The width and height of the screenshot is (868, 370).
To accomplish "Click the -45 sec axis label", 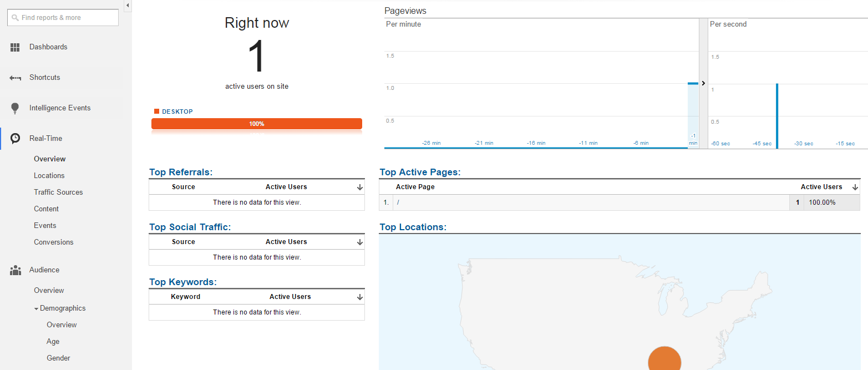I will click(x=762, y=144).
